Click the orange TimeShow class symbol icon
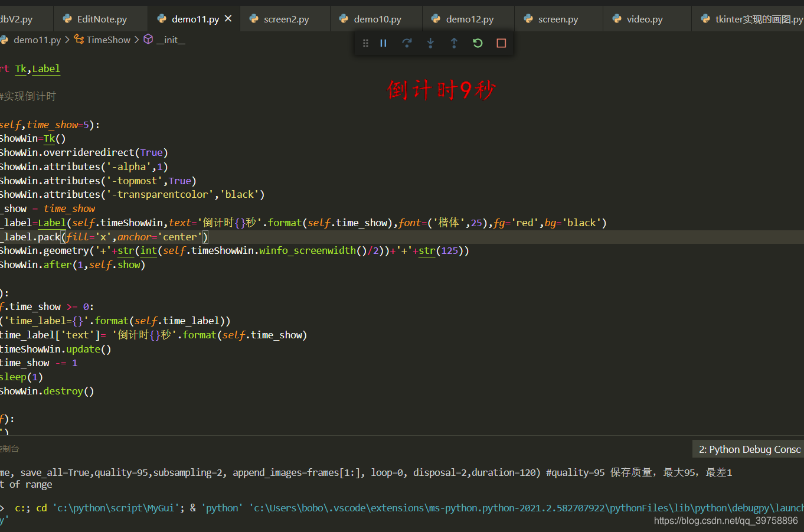 79,40
